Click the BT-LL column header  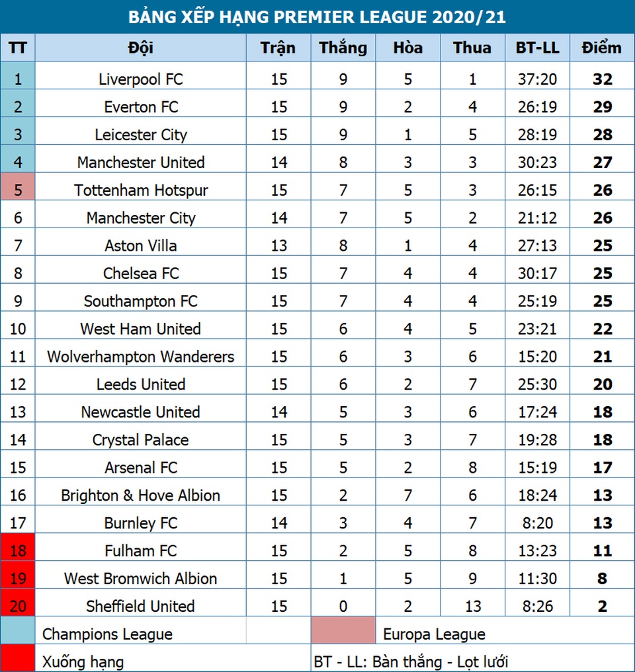tap(537, 48)
